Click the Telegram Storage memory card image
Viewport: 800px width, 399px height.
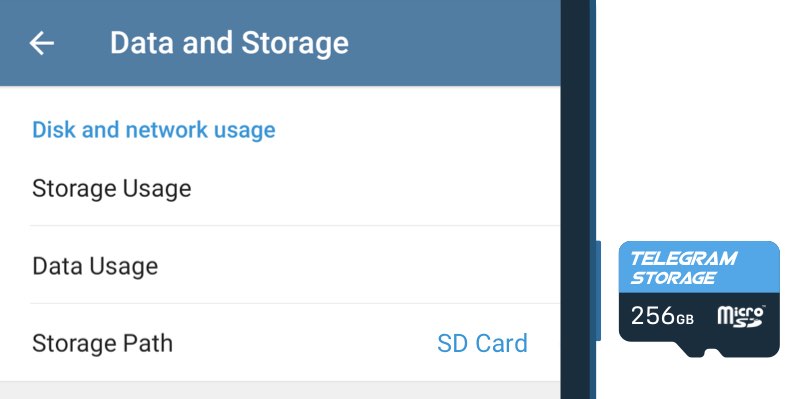(699, 299)
